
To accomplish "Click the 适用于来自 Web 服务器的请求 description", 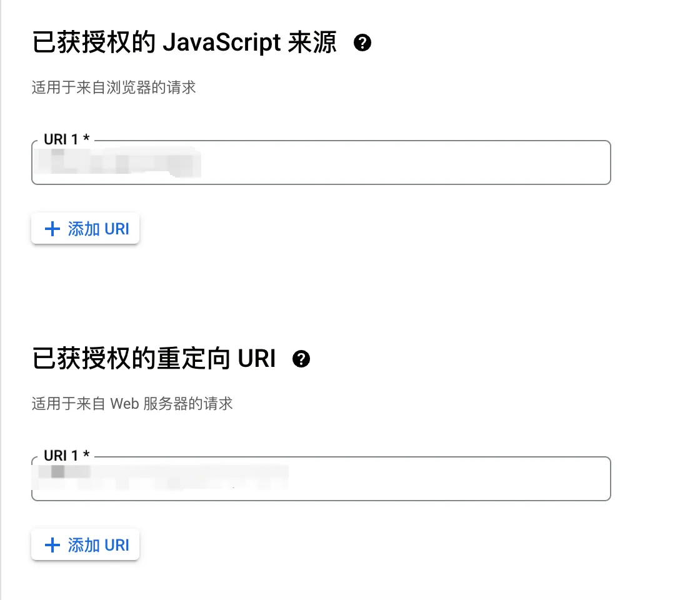I will coord(132,404).
